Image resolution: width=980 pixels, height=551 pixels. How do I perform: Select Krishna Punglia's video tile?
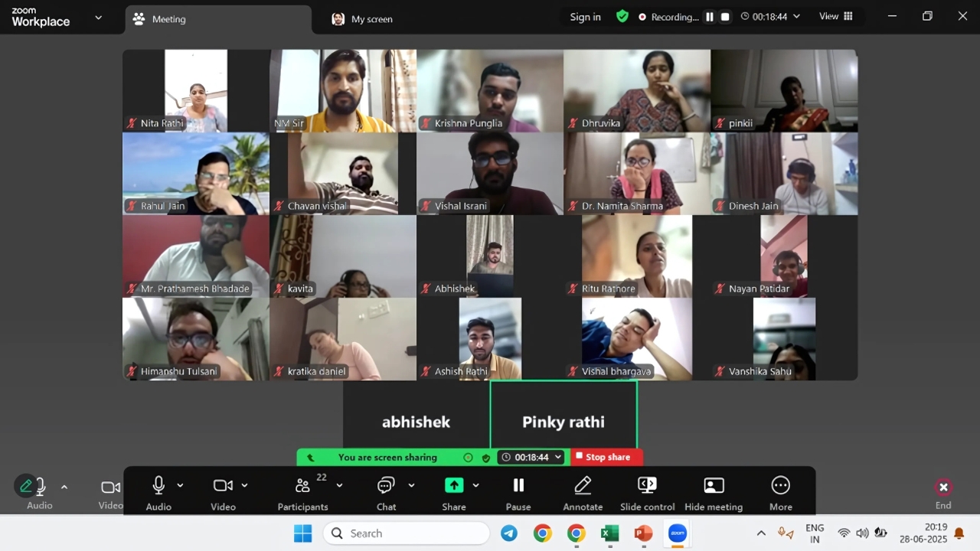coord(490,91)
